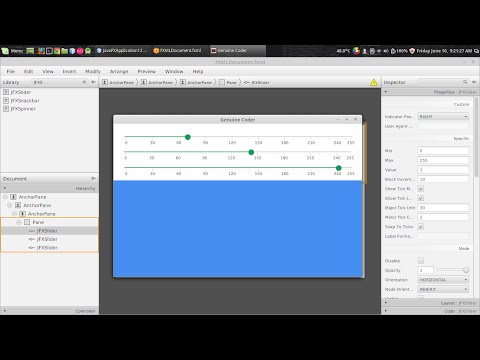
Task: Open the Node Orientation dropdown
Action: (x=443, y=289)
